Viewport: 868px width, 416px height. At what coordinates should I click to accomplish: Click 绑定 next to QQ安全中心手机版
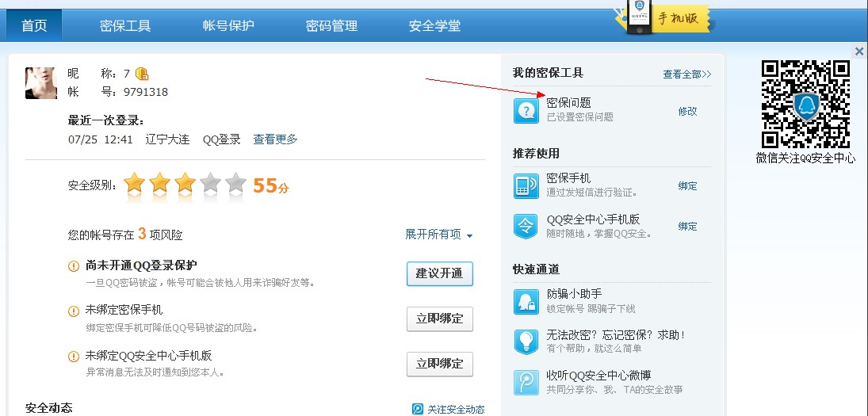click(687, 227)
